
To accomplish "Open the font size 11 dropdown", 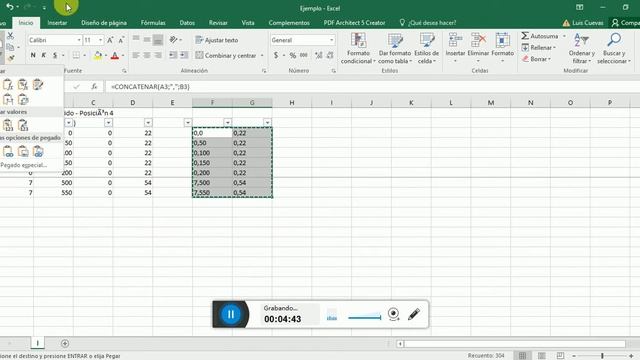I will [x=100, y=40].
